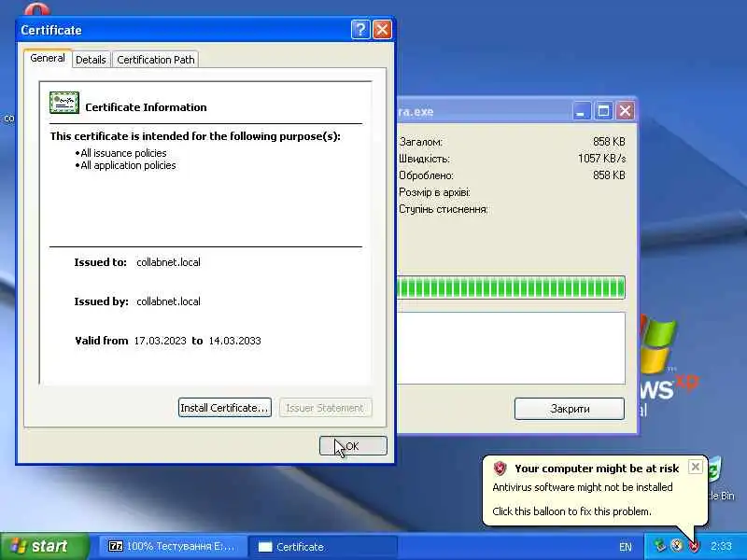Click the Розмір в архіві label
Screen dimensions: 747x560
coord(434,192)
